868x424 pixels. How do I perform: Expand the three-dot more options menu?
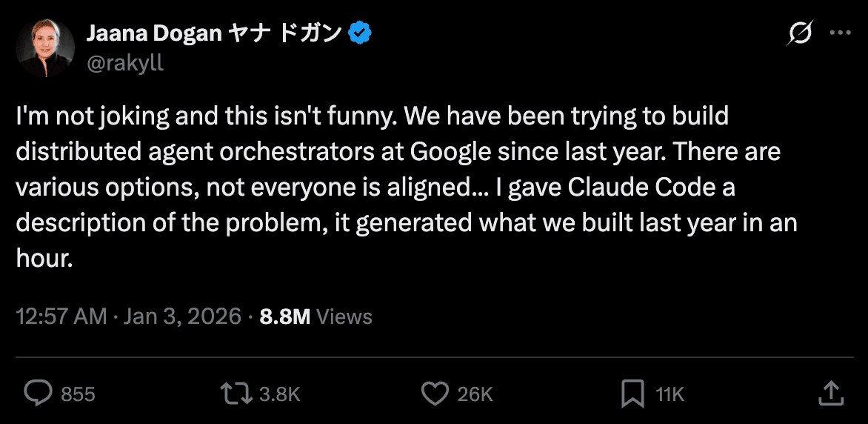840,34
